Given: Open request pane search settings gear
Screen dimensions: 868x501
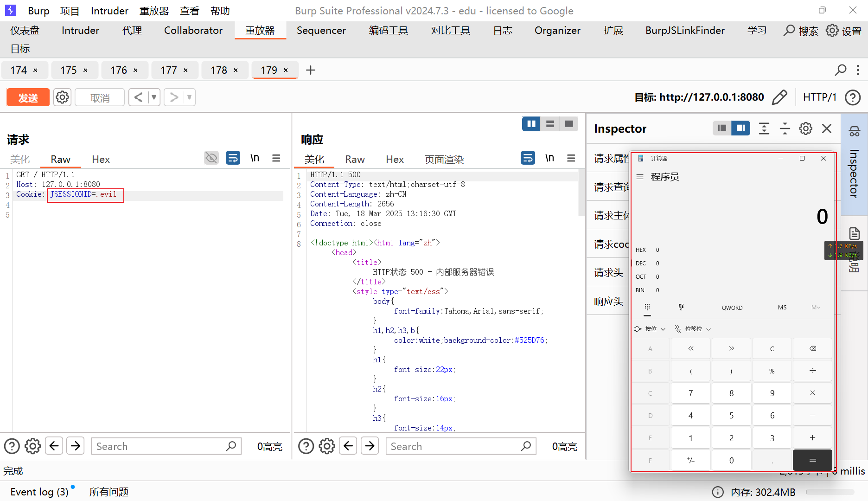Looking at the screenshot, I should pyautogui.click(x=32, y=446).
